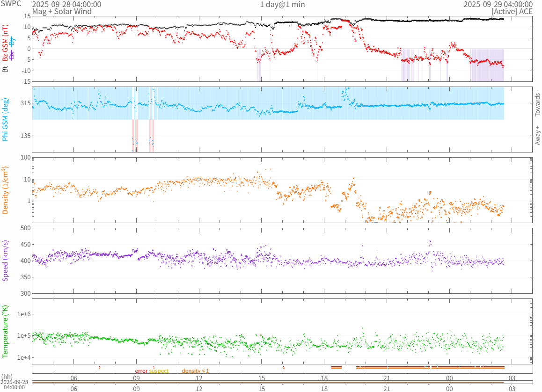Click the 400 tick on Speed axis
542x392 pixels.
coord(26,261)
